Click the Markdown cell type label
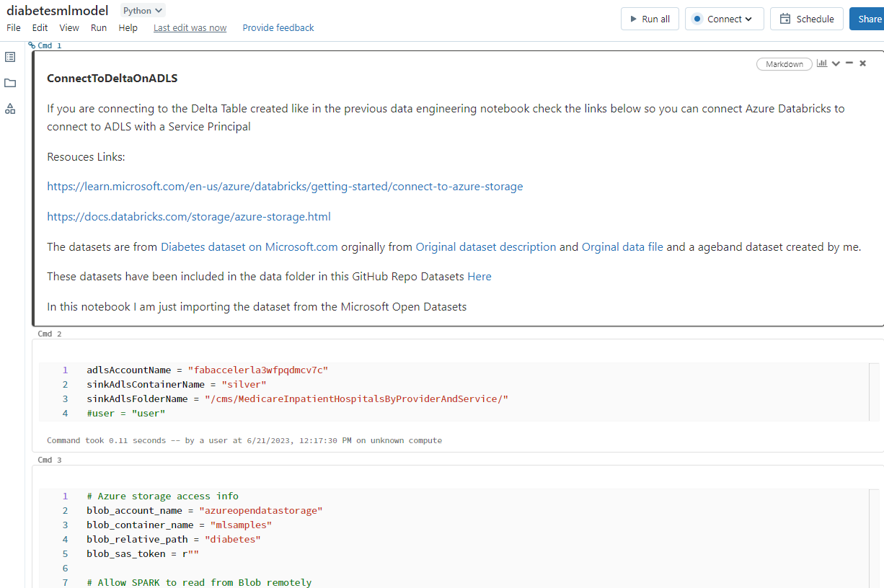 [x=784, y=64]
